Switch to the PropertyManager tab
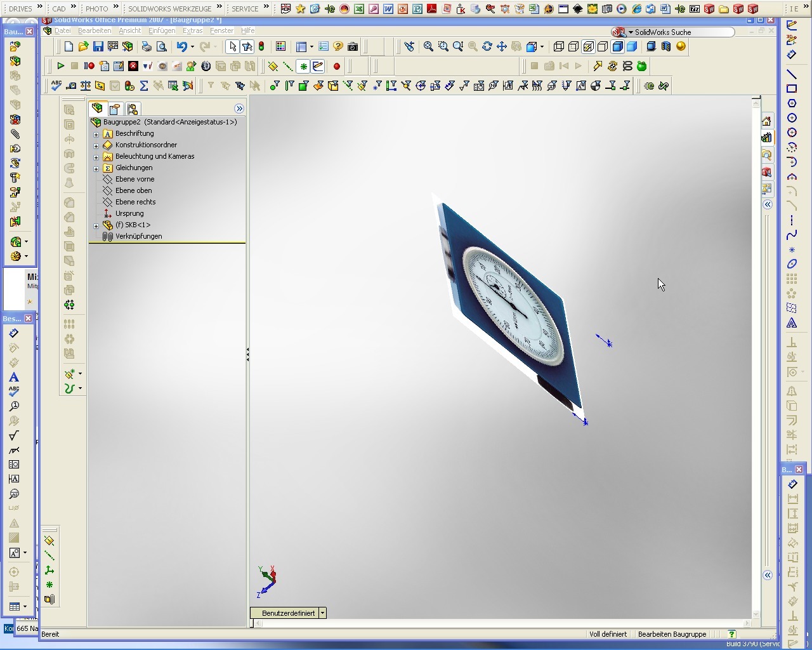The image size is (812, 650). [x=114, y=109]
